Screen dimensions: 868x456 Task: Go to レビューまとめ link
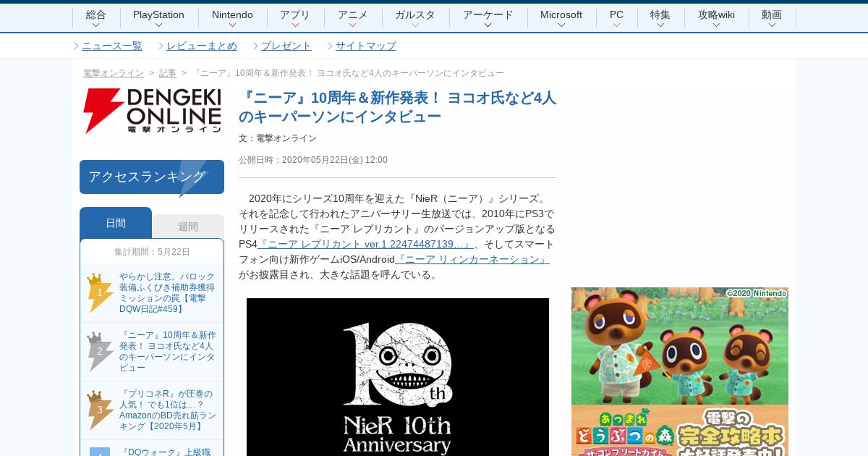click(202, 46)
